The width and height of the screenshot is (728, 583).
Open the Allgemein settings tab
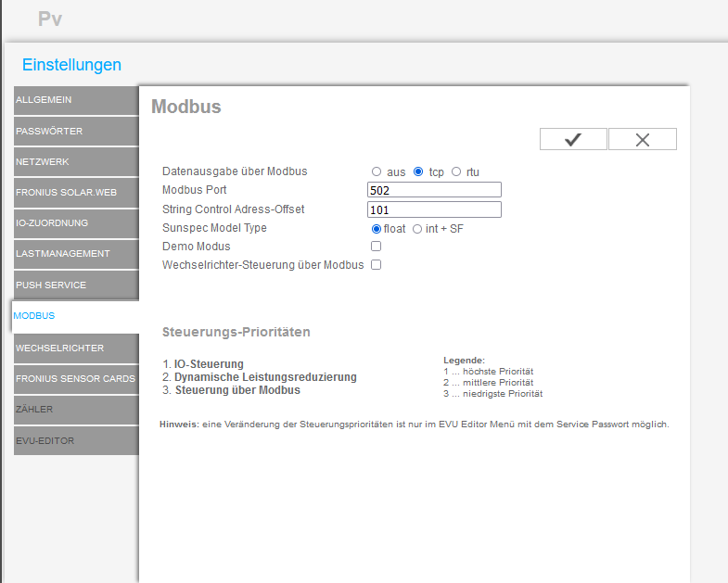coord(75,100)
